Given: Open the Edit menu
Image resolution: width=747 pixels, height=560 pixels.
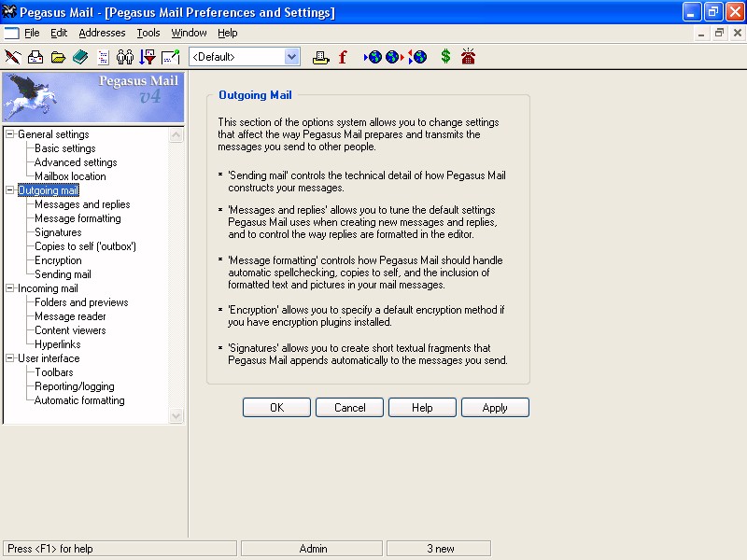Looking at the screenshot, I should [59, 33].
